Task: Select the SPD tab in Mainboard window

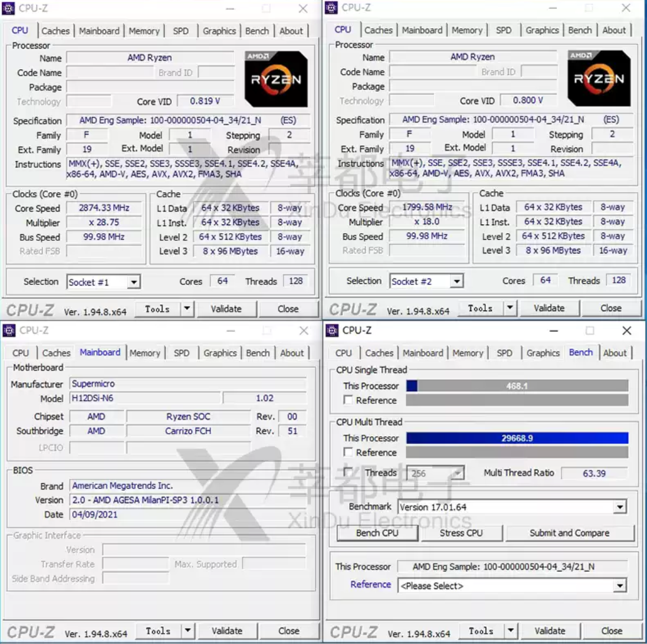Action: point(182,353)
